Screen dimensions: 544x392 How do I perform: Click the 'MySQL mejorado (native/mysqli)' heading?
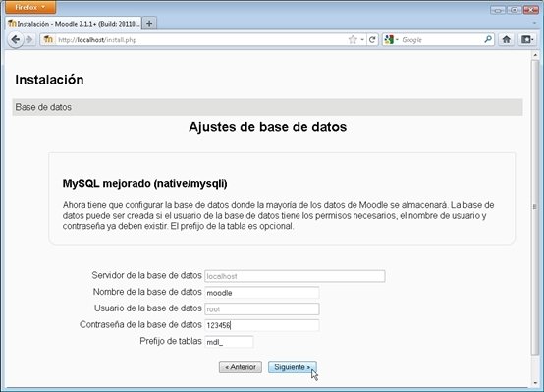click(x=145, y=183)
